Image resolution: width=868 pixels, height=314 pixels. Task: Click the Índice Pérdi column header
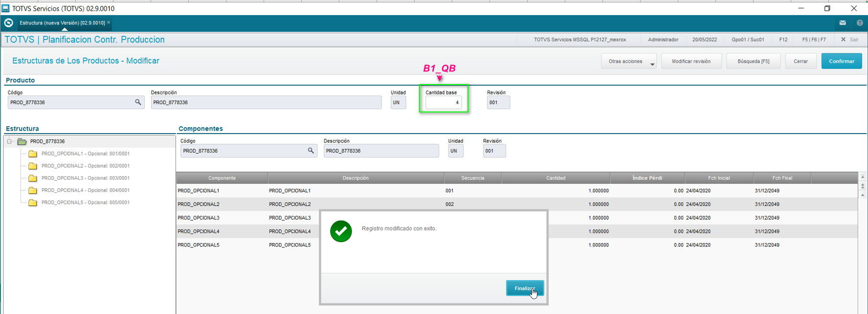coord(647,178)
